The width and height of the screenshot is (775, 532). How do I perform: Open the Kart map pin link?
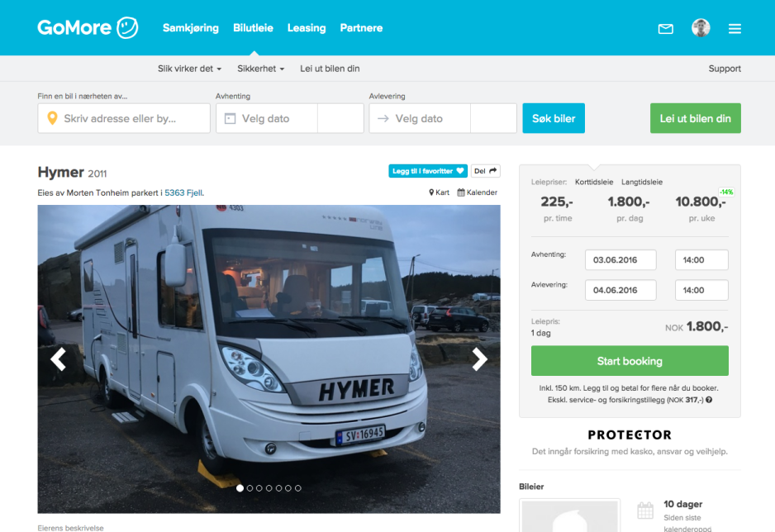pyautogui.click(x=439, y=192)
